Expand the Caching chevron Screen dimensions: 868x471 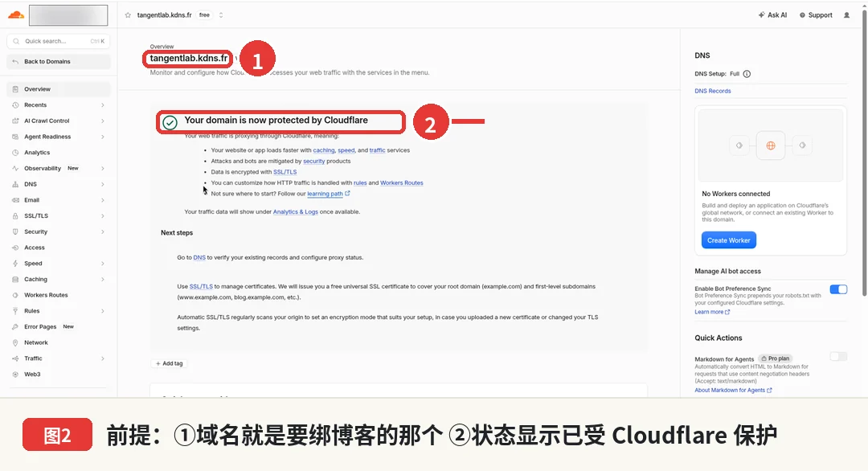coord(103,280)
